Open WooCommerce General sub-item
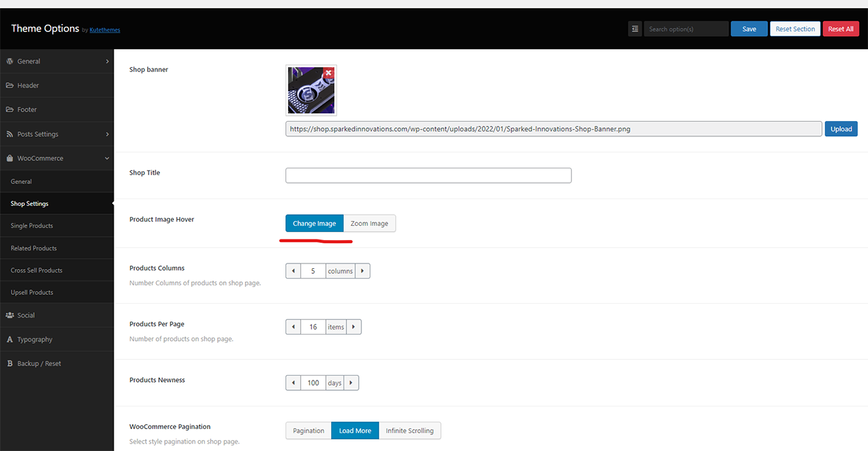Image resolution: width=868 pixels, height=451 pixels. point(57,181)
